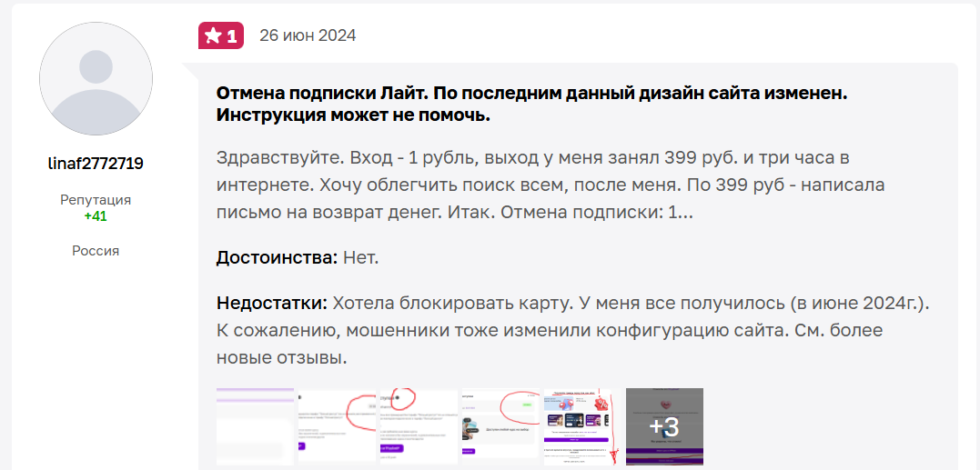Screen dimensions: 980x470
Task: Click the Россия country label
Action: tap(96, 251)
